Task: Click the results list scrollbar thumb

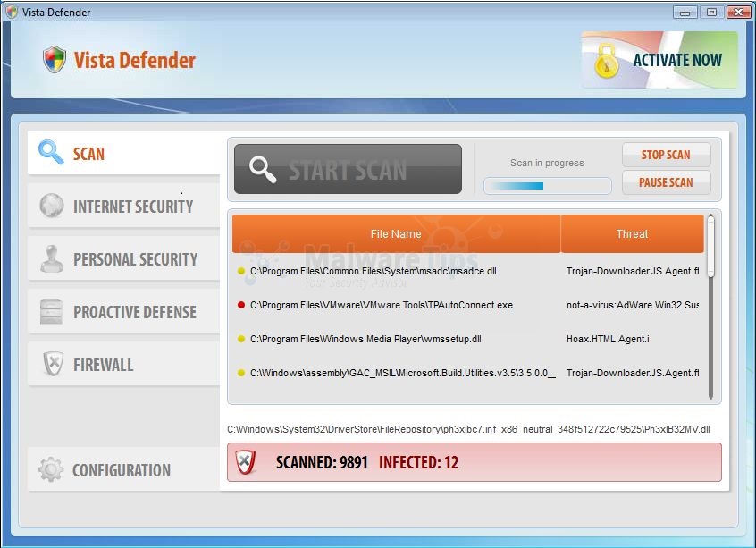Action: pyautogui.click(x=710, y=246)
